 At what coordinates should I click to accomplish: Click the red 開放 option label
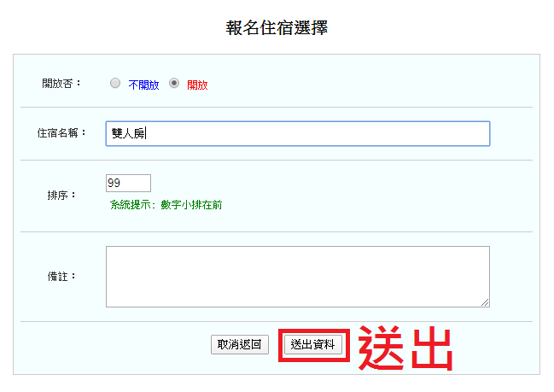[197, 85]
